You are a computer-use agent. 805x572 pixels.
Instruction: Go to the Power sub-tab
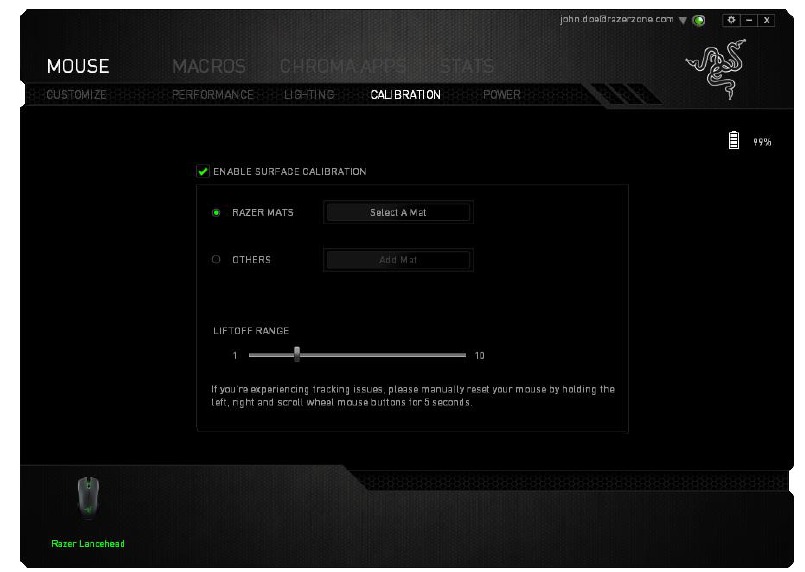(502, 94)
